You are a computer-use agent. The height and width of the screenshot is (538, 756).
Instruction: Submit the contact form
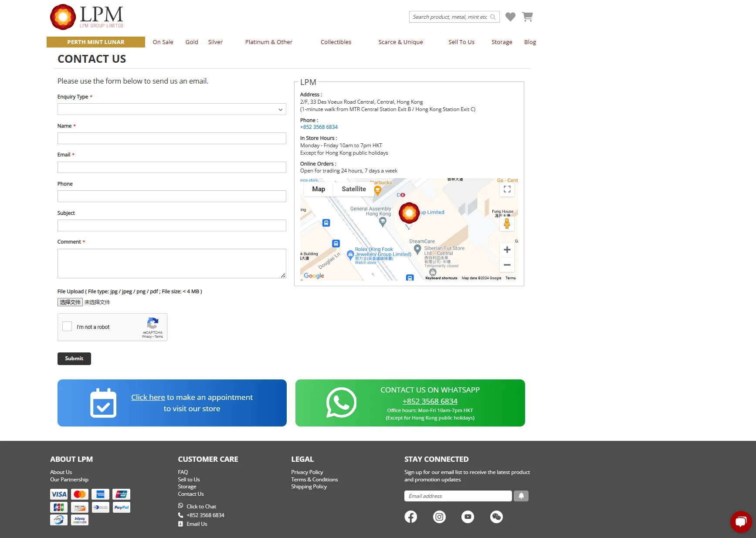coord(74,359)
